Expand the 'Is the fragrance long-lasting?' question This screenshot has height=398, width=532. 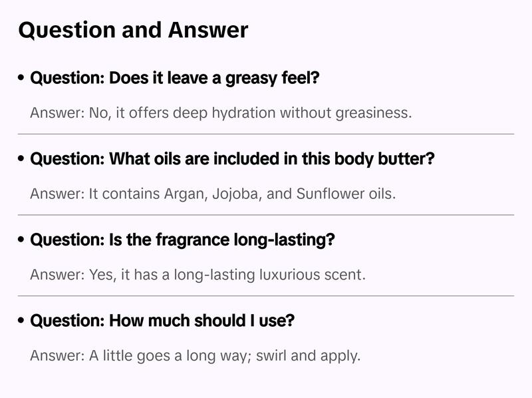(182, 240)
